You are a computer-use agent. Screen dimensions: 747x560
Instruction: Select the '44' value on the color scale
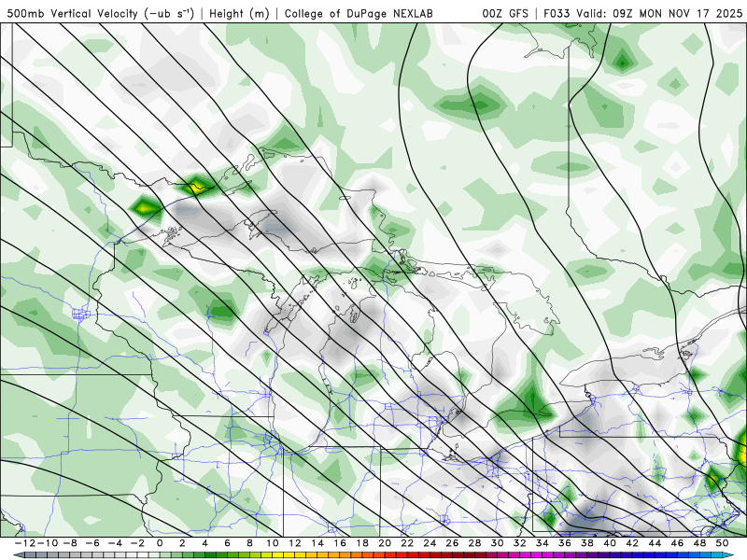(x=655, y=543)
